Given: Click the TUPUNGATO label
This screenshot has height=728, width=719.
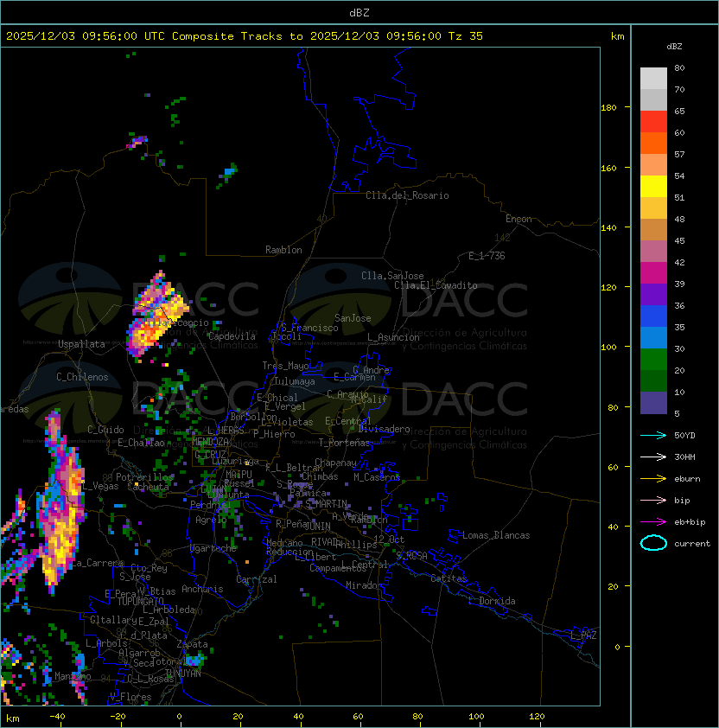Looking at the screenshot, I should [x=140, y=601].
